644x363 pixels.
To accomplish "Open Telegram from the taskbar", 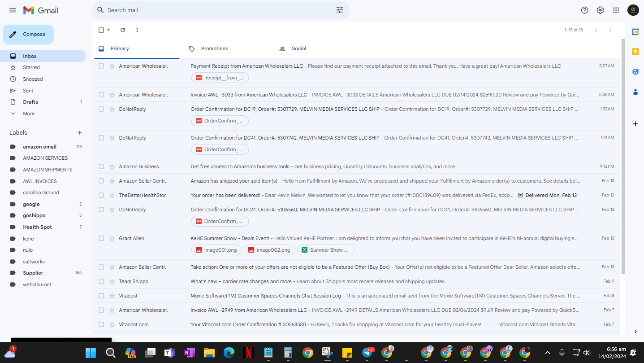I will [367, 353].
